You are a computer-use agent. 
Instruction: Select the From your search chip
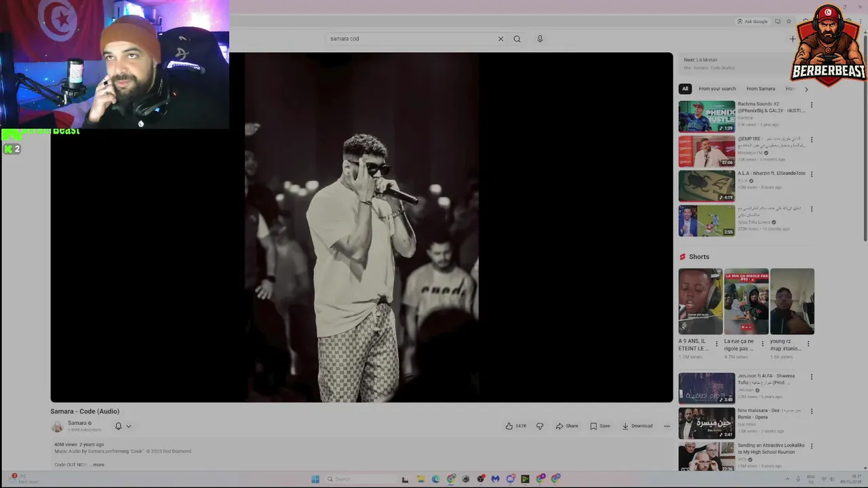(717, 89)
